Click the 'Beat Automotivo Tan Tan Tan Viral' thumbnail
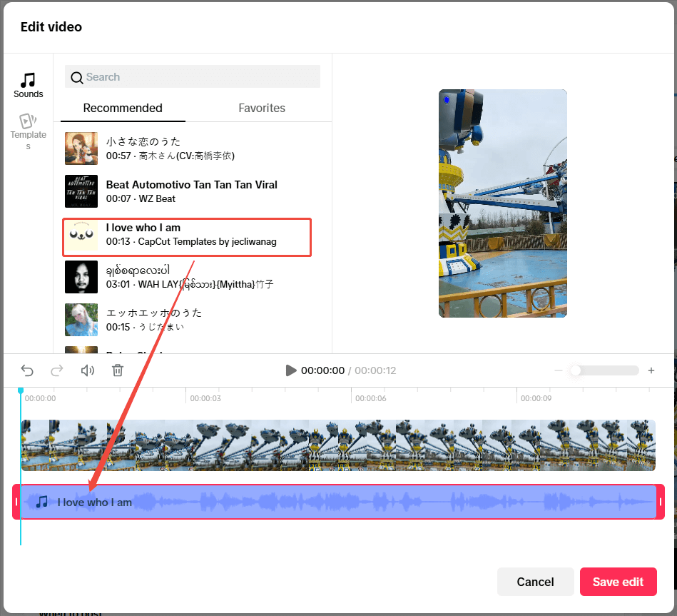 (81, 191)
